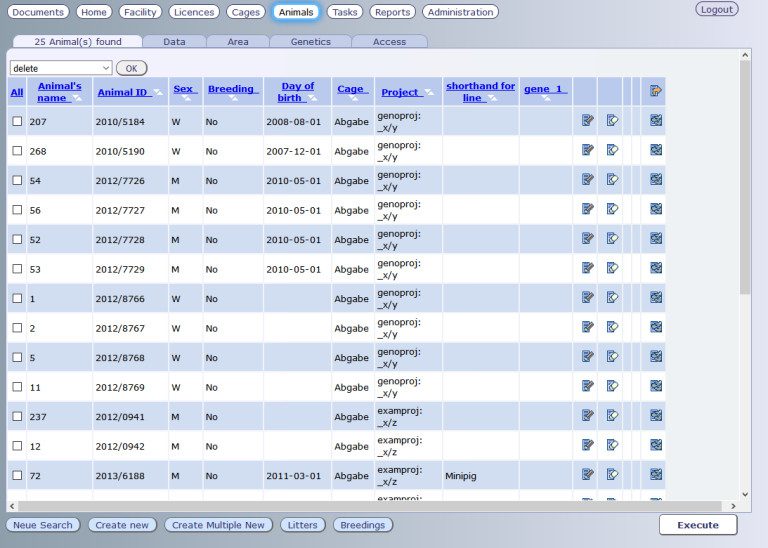The image size is (768, 548).
Task: Select the 25 Animal(s) found tab
Action: click(78, 42)
